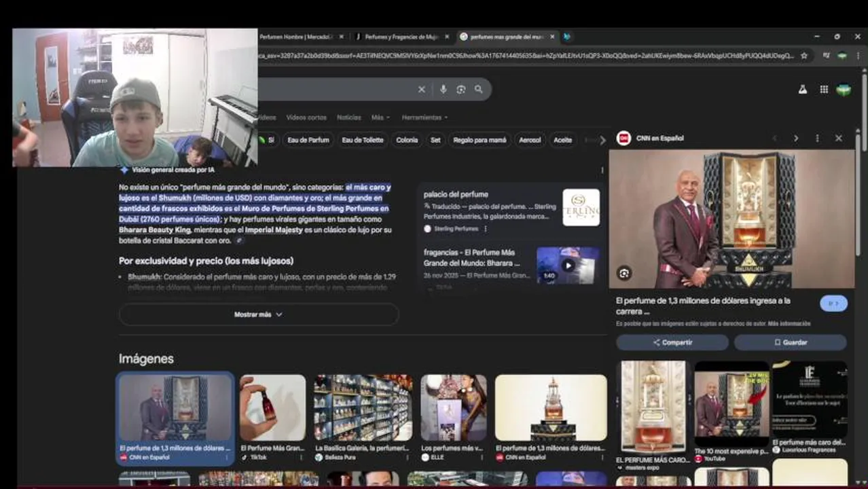Apply the Aceite filter chip

pyautogui.click(x=562, y=140)
